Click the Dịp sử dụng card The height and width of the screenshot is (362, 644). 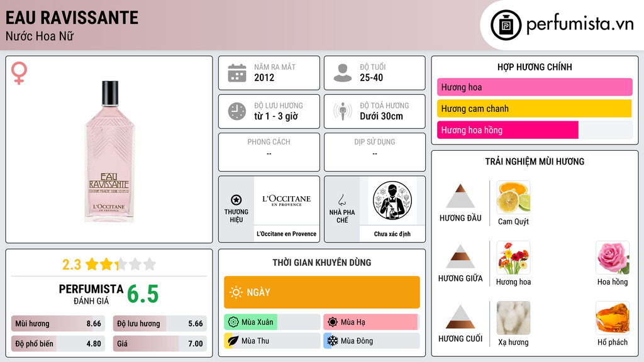[x=375, y=152]
